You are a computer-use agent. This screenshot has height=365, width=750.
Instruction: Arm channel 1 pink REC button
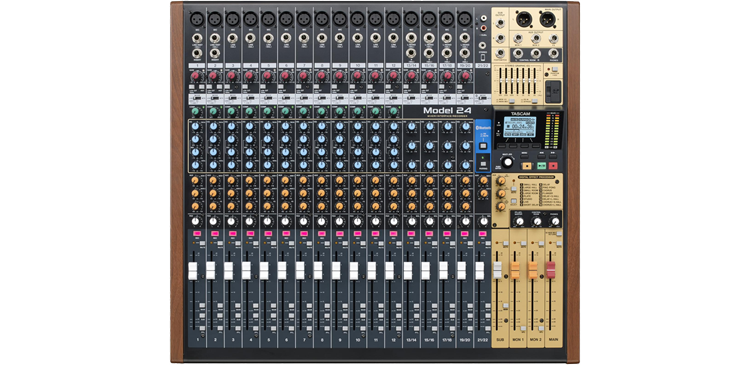point(197,233)
